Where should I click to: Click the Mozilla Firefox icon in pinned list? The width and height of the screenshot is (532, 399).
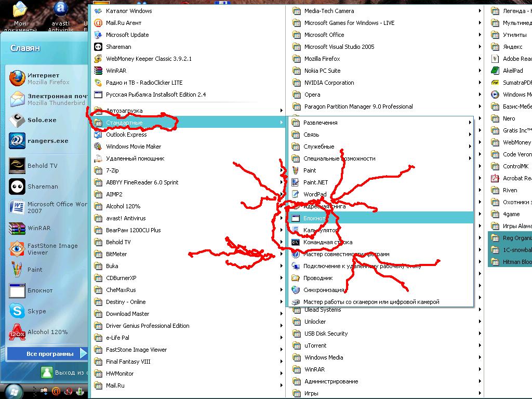(17, 78)
